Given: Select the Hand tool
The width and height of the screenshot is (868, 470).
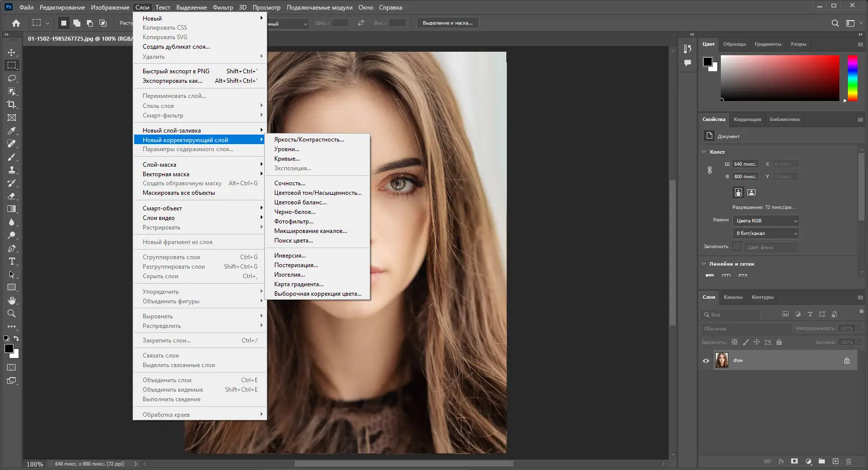Looking at the screenshot, I should point(12,300).
